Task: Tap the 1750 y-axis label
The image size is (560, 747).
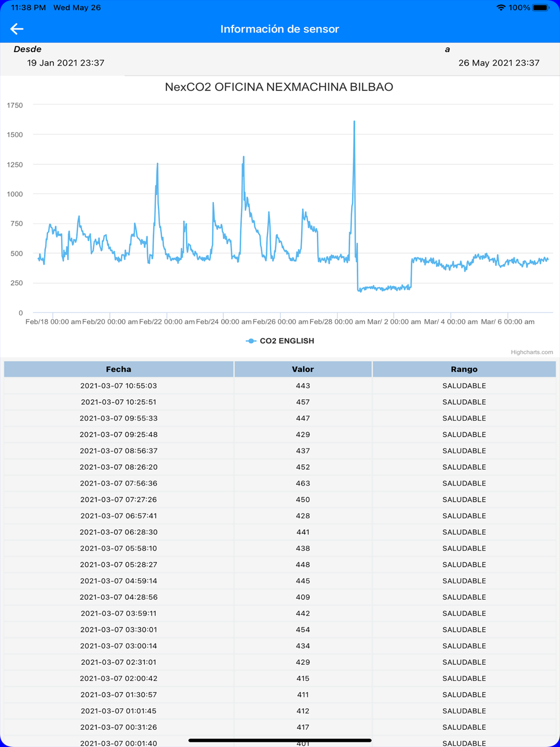Action: click(x=15, y=105)
